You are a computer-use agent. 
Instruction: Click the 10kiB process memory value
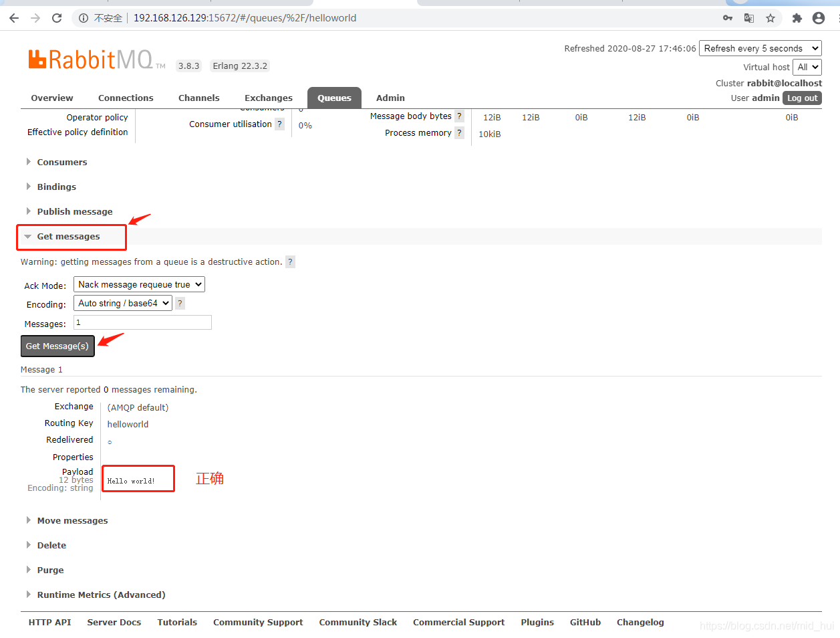click(x=490, y=134)
